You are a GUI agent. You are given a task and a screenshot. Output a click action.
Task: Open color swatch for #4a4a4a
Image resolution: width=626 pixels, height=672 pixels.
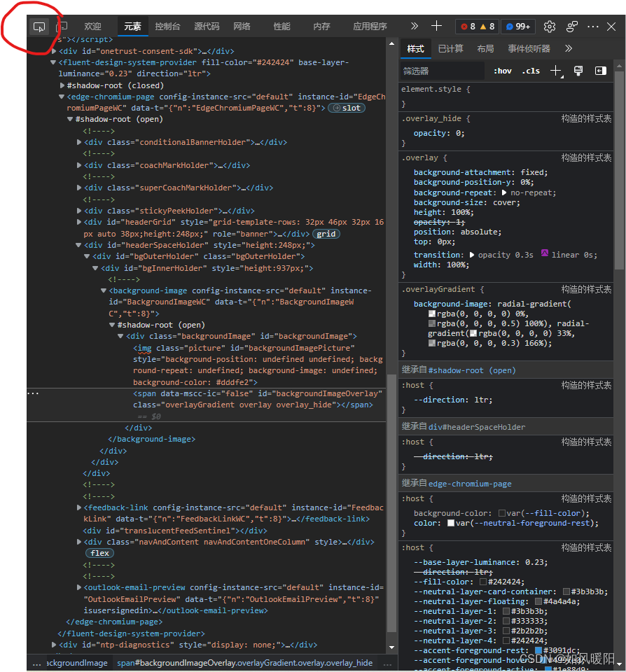538,602
